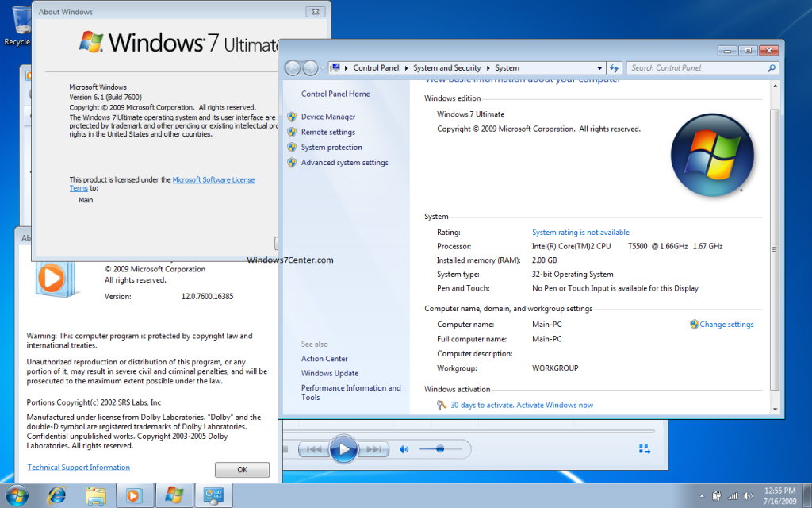Mute the Media Player volume speaker icon
The image size is (812, 508).
404,449
